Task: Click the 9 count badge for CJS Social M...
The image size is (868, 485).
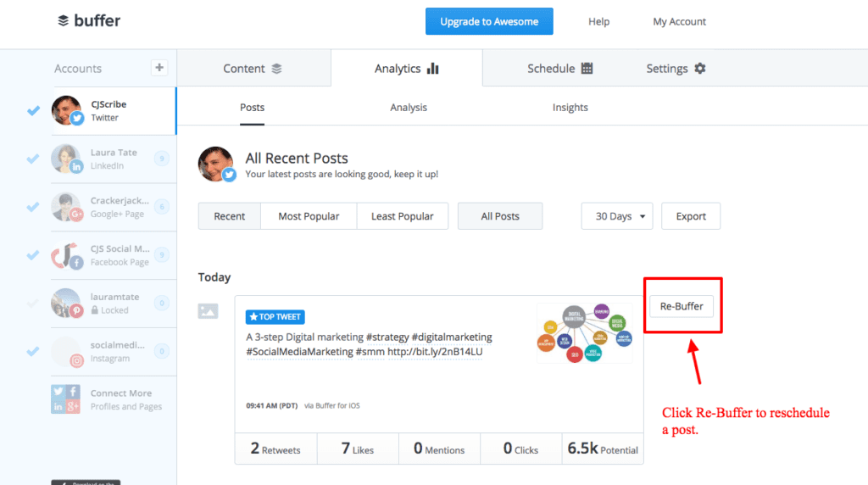Action: click(x=162, y=254)
